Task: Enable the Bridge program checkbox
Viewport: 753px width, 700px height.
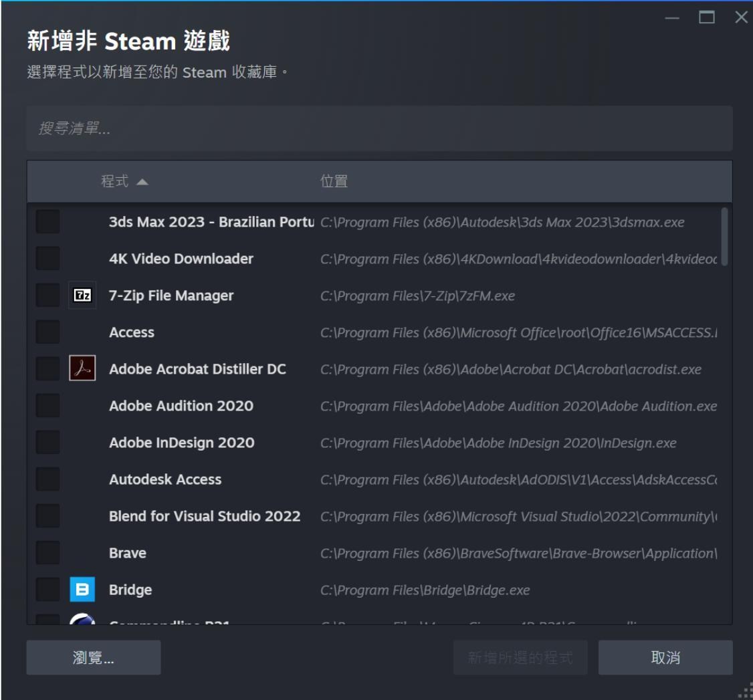Action: point(47,589)
